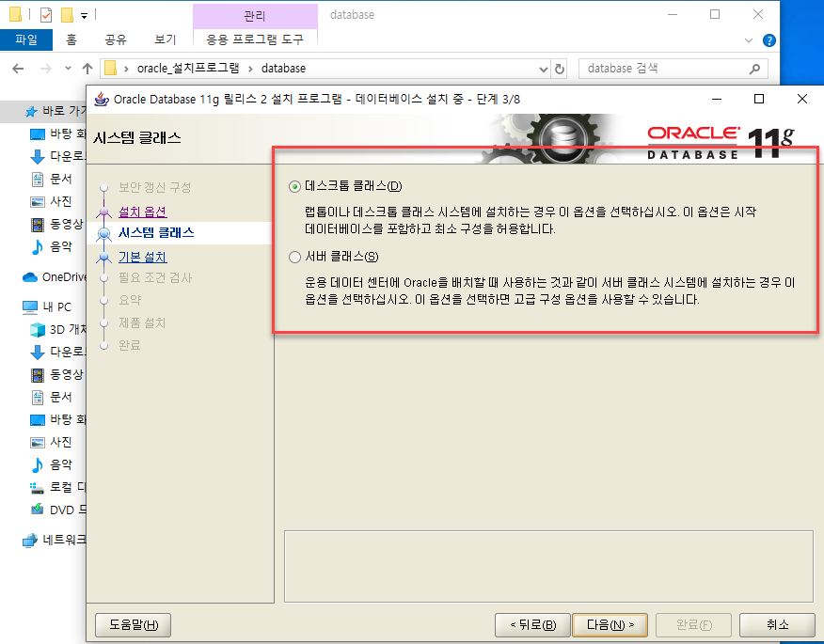Open 바탕 화면 under quick access
This screenshot has height=644, width=824.
pyautogui.click(x=57, y=134)
